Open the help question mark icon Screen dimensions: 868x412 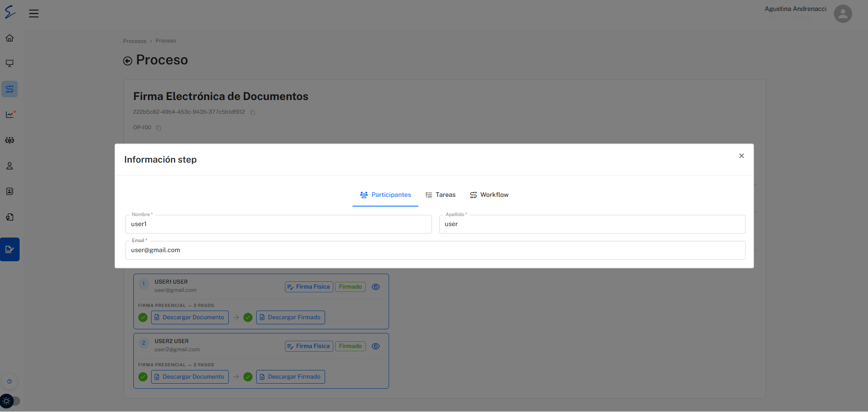click(x=10, y=381)
